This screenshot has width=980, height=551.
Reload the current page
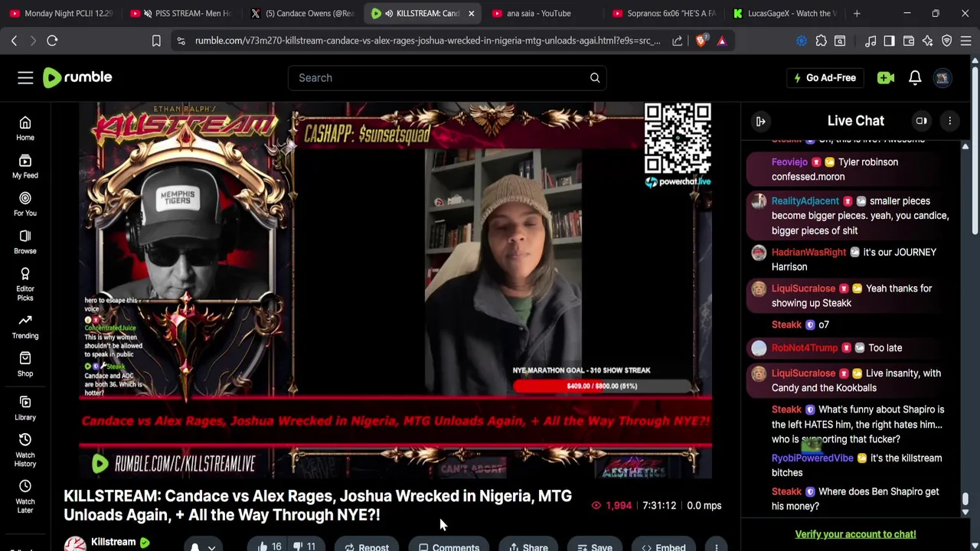coord(52,41)
